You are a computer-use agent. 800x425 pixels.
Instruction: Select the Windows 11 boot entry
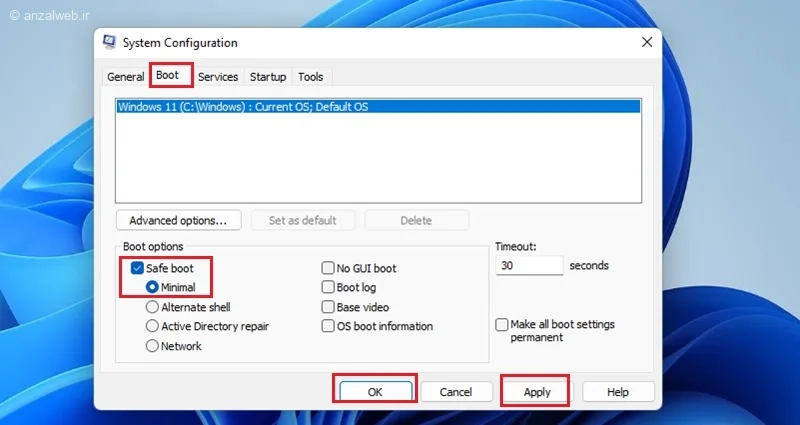point(378,107)
